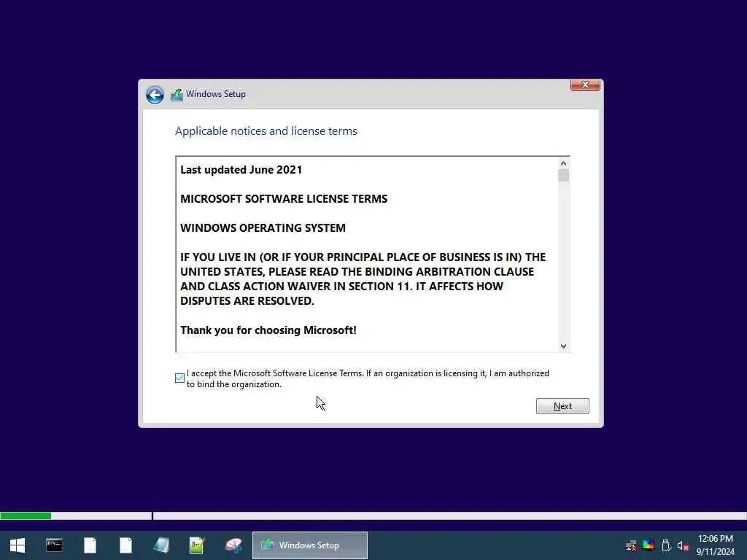Click the license scrollbar thumb

tap(564, 176)
